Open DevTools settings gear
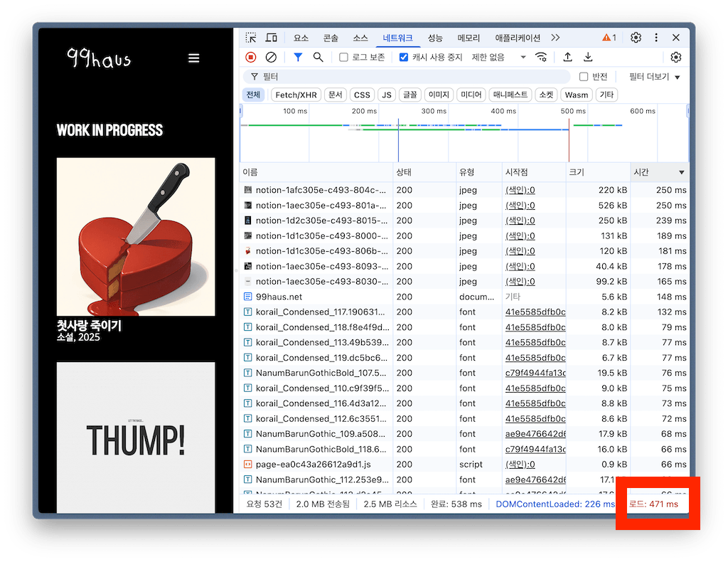The height and width of the screenshot is (562, 728). (636, 38)
